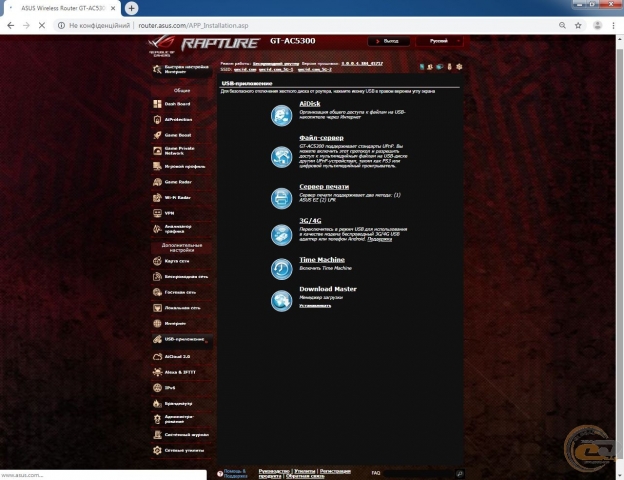
Task: Open the AiDisk globe icon
Action: click(x=281, y=115)
